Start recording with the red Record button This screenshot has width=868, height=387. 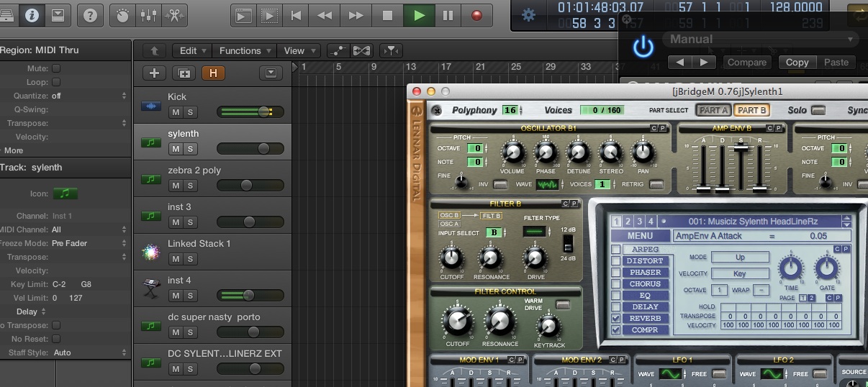tap(476, 14)
